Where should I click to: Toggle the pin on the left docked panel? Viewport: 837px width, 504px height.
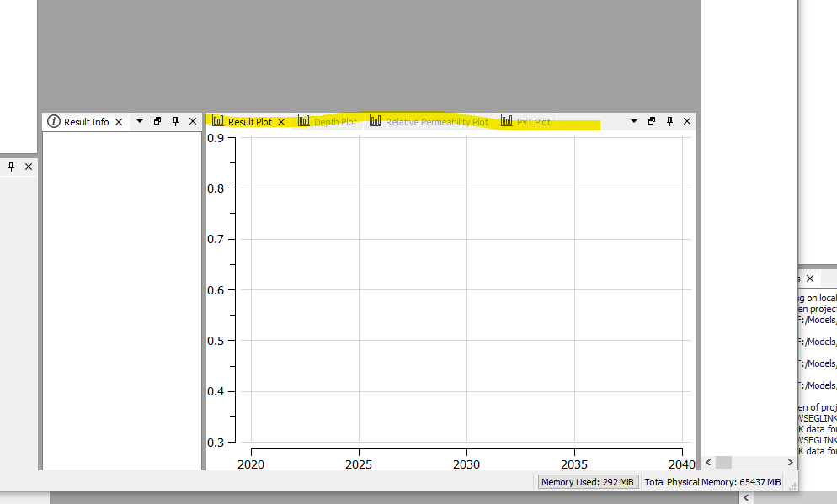tap(12, 166)
